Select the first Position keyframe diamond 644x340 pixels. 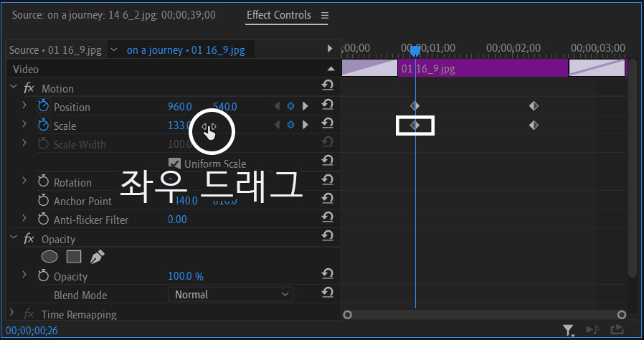click(415, 106)
